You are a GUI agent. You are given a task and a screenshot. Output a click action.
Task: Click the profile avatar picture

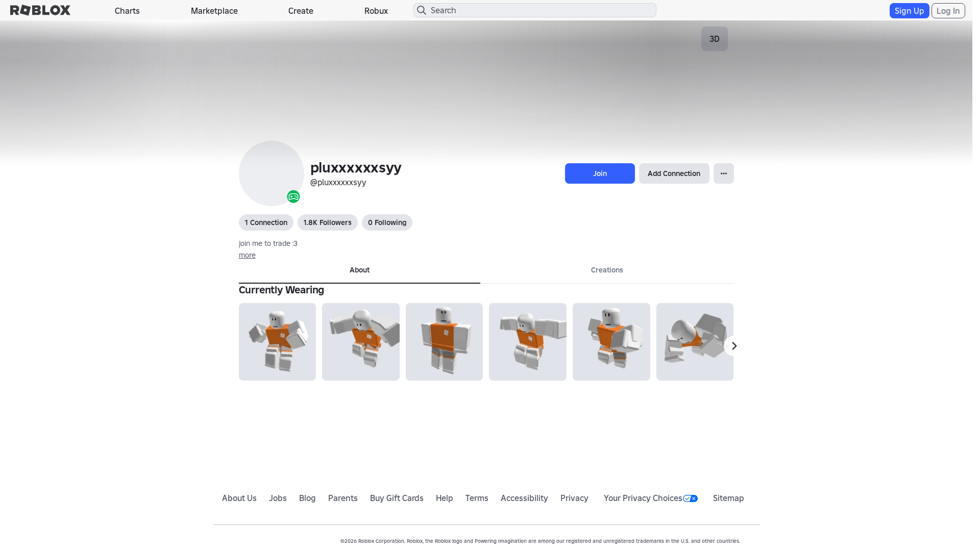point(272,173)
